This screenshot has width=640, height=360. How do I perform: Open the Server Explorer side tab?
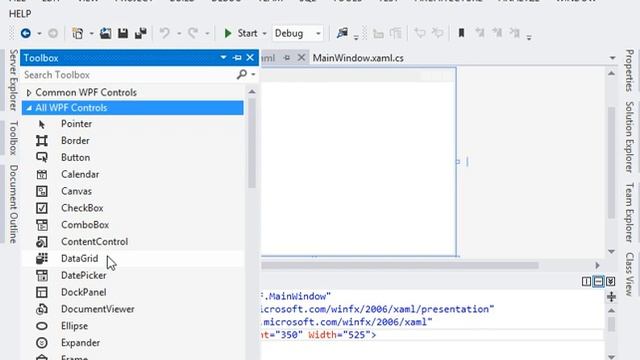point(13,80)
